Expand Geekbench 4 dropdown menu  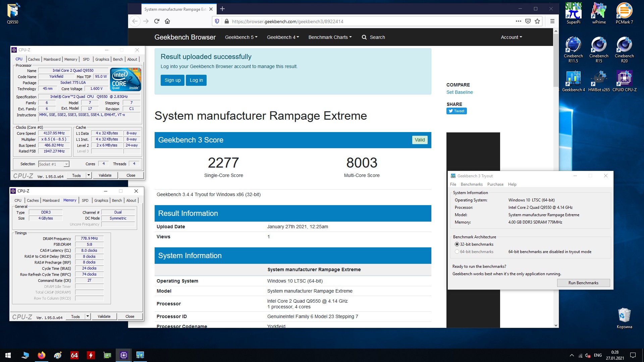[283, 37]
